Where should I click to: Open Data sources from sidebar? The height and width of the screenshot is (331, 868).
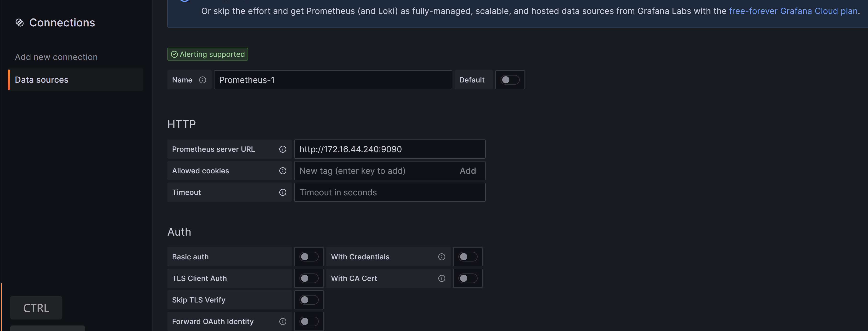point(41,80)
